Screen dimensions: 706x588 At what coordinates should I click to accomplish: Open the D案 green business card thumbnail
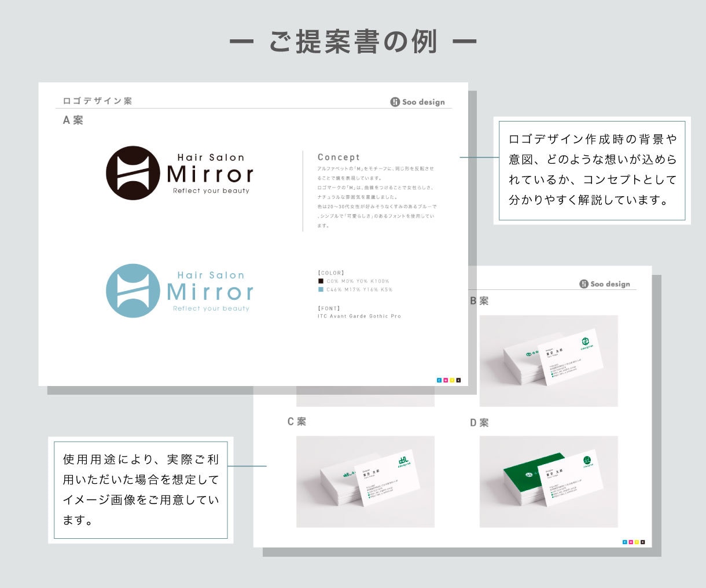point(549,482)
